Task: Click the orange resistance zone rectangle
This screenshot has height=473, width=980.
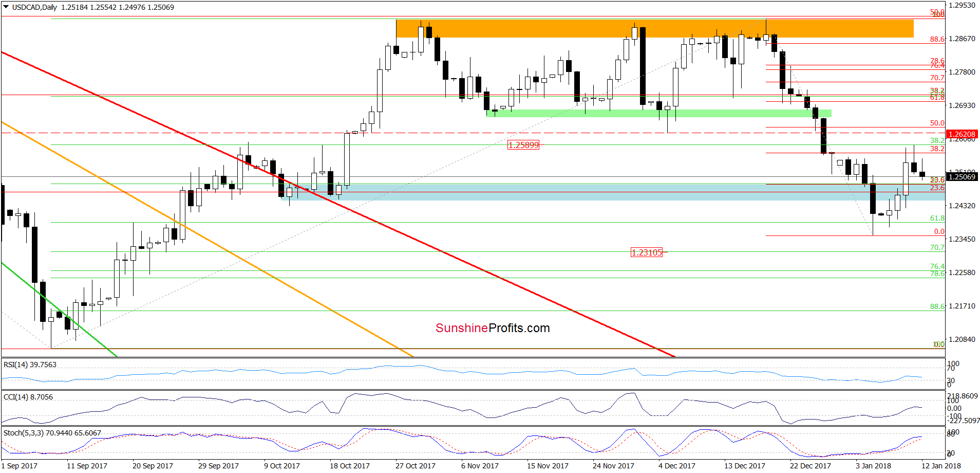Action: point(655,28)
